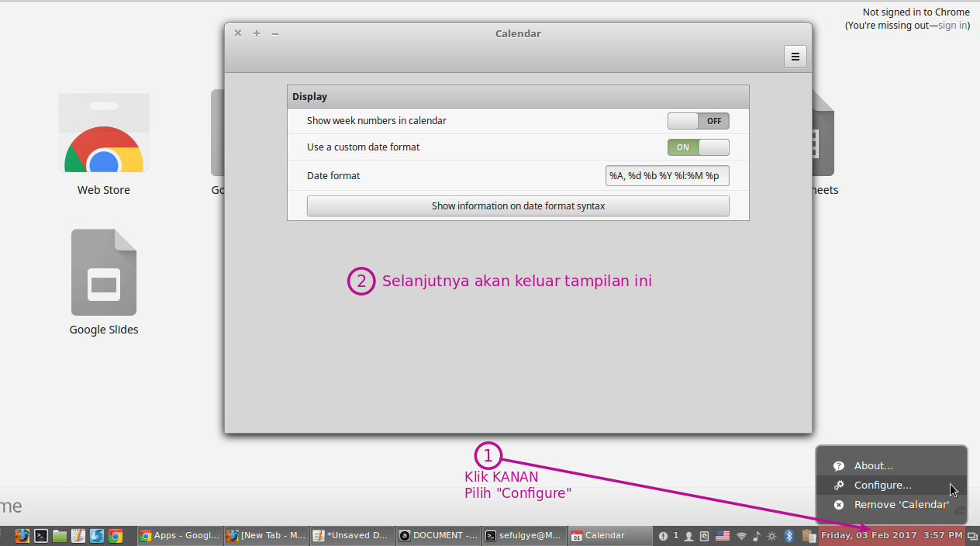Open the network Wi-Fi tray icon
This screenshot has height=546, width=980.
[741, 535]
